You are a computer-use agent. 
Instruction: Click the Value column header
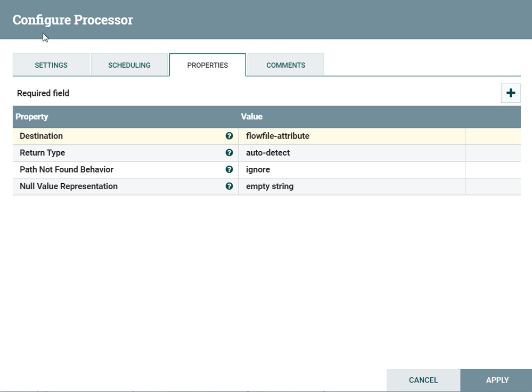pyautogui.click(x=251, y=117)
